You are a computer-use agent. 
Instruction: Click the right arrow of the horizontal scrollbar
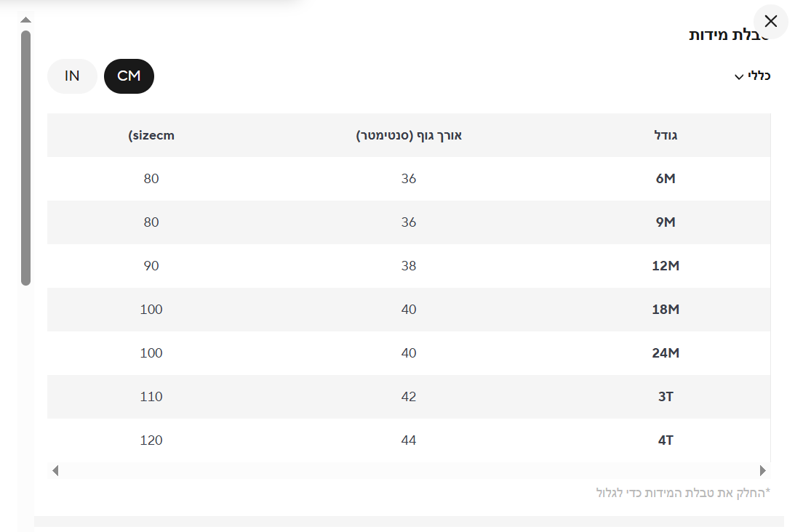click(762, 470)
